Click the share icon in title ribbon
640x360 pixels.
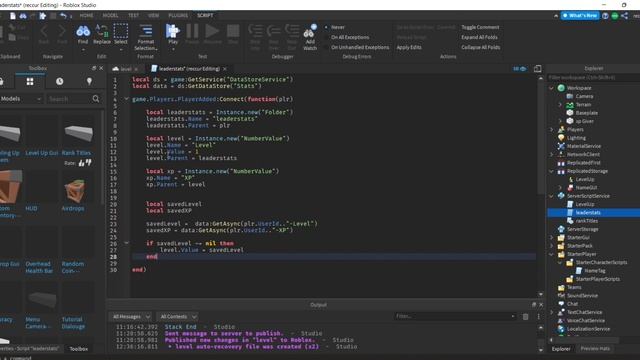pyautogui.click(x=624, y=16)
